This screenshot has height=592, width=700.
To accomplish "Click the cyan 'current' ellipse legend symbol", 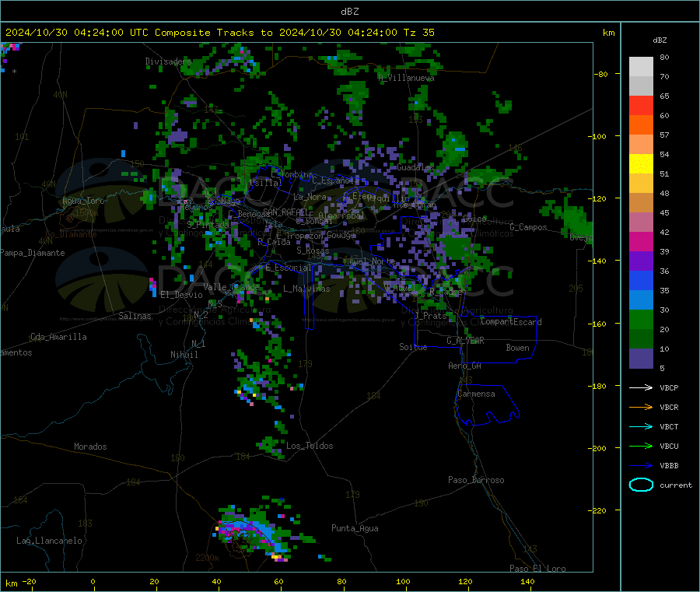I will pos(641,485).
